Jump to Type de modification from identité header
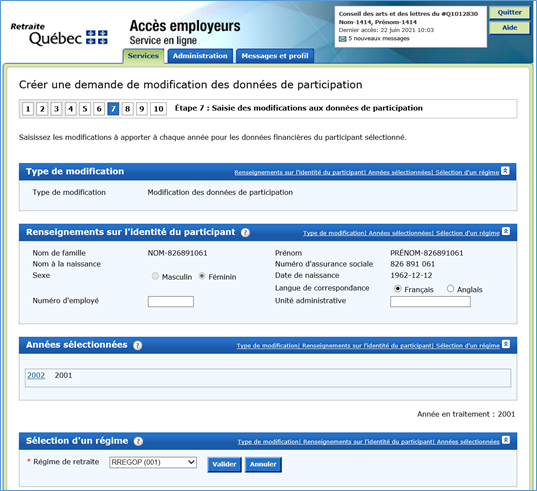The width and height of the screenshot is (537, 491). click(x=334, y=233)
